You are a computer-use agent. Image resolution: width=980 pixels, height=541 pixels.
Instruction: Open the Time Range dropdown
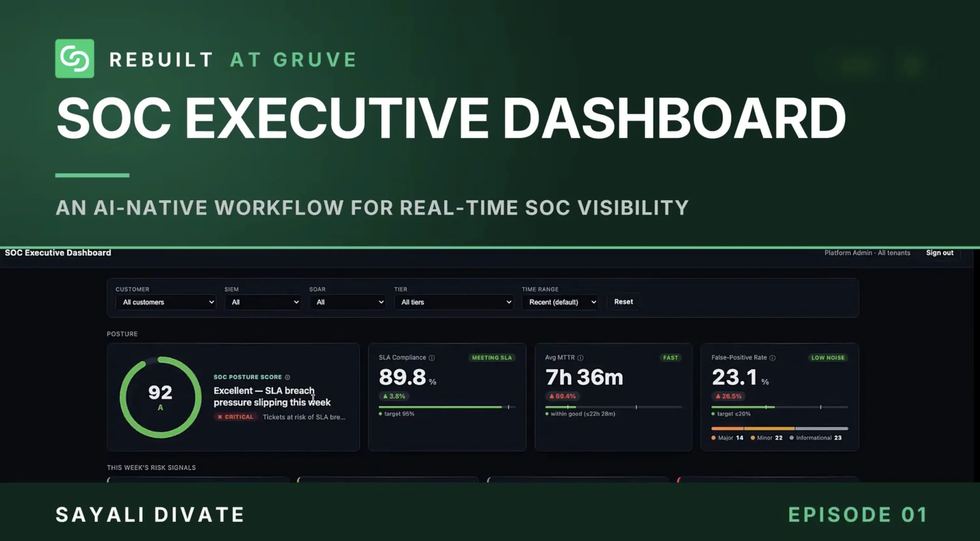560,302
